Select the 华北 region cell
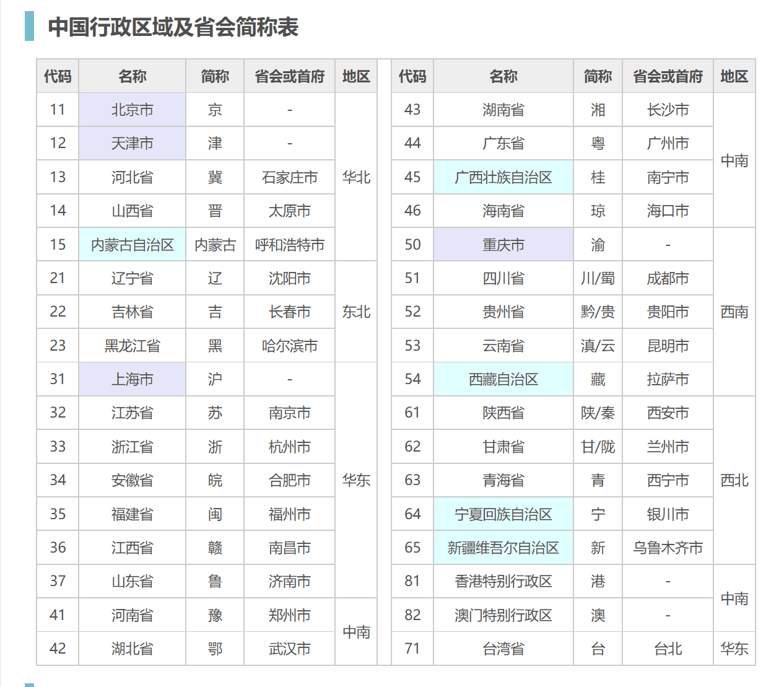 coord(356,177)
